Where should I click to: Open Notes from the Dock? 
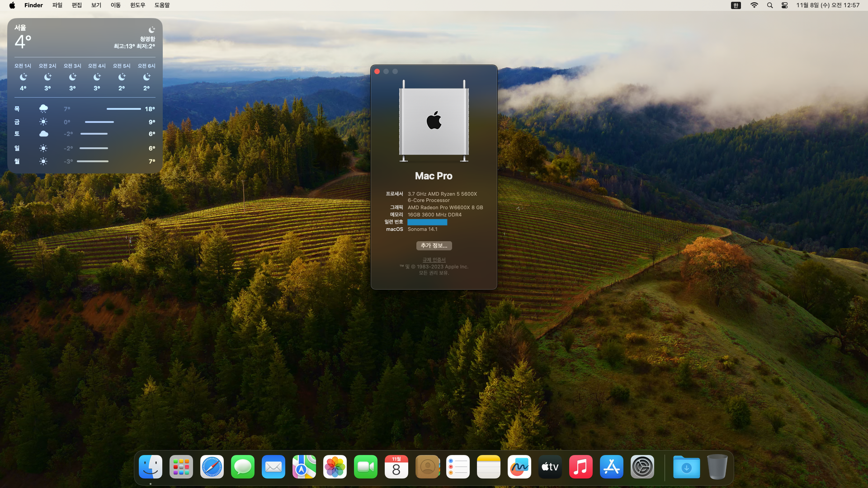click(x=489, y=467)
